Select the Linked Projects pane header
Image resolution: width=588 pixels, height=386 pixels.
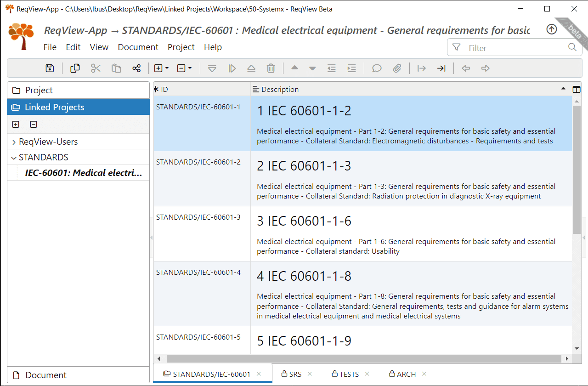[x=78, y=107]
